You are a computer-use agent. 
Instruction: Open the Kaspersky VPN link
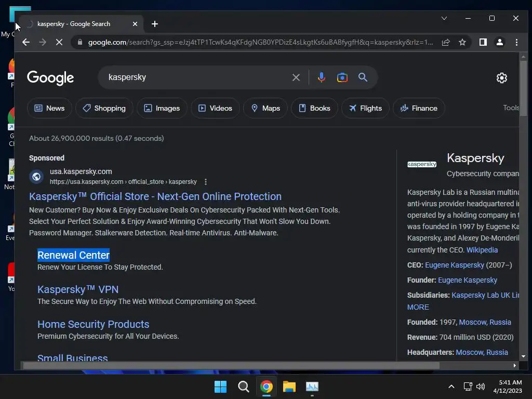coord(78,289)
